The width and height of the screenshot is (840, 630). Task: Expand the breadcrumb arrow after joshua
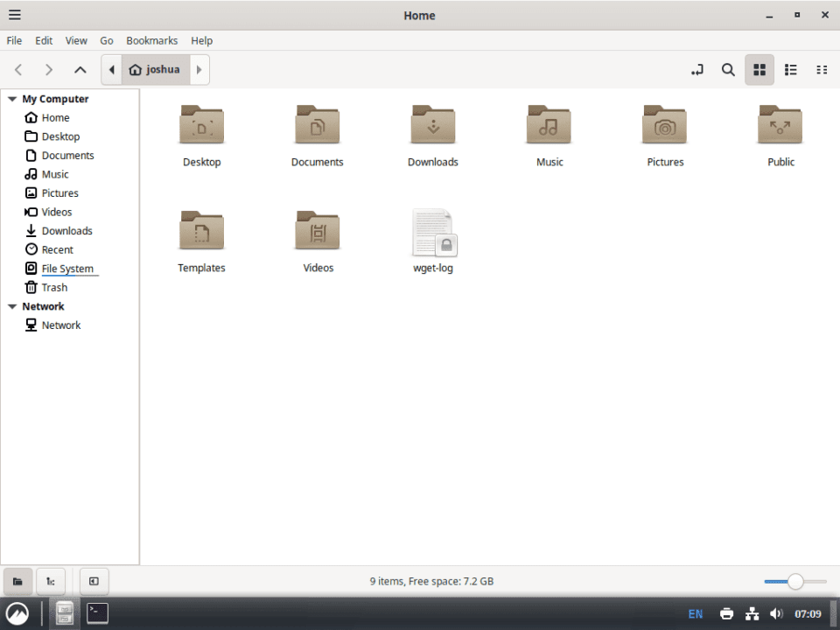coord(199,69)
